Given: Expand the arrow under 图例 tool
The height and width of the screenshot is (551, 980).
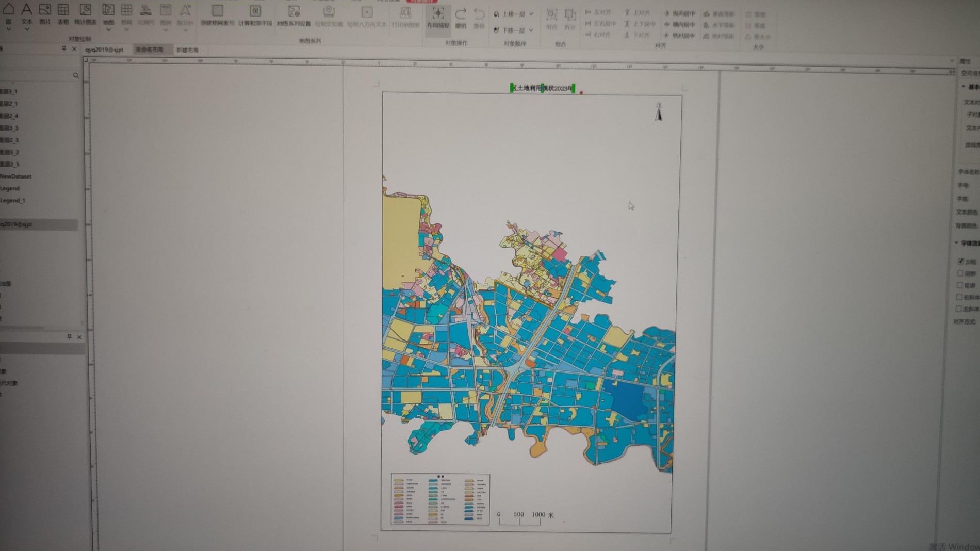Looking at the screenshot, I should (166, 30).
